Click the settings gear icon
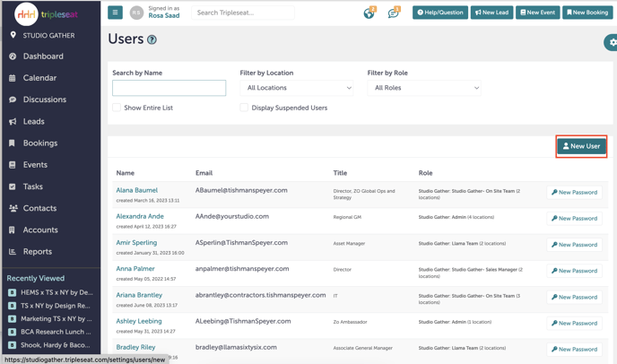The width and height of the screenshot is (617, 364). pyautogui.click(x=612, y=42)
